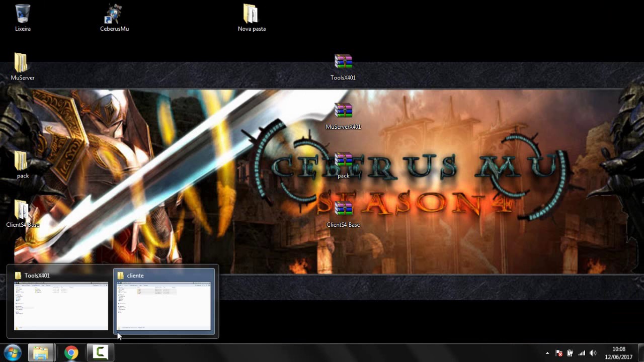Screen dimensions: 644x362
Task: Show hidden system tray icons
Action: point(547,353)
